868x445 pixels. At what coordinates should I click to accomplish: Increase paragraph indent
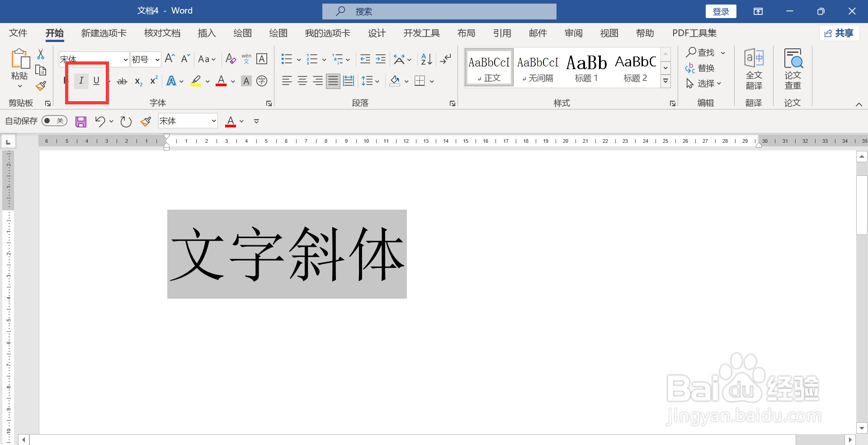click(381, 59)
